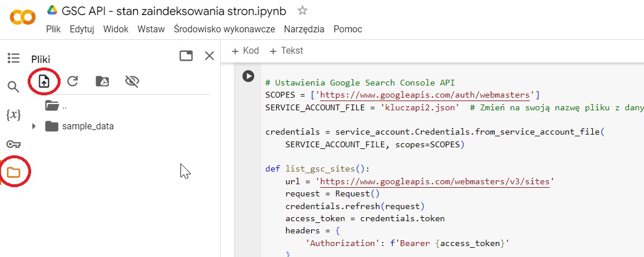Open files panel in new tab

point(186,56)
